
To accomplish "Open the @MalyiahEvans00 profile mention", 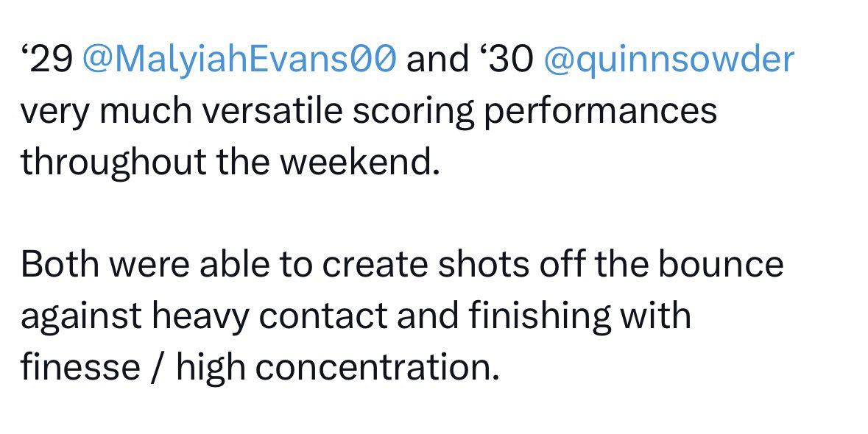I will pyautogui.click(x=240, y=60).
